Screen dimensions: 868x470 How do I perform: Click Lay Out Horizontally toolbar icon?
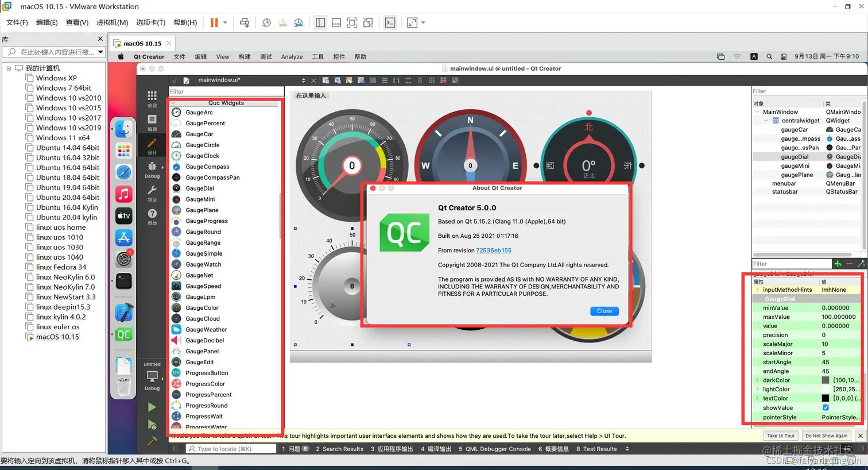(x=373, y=80)
